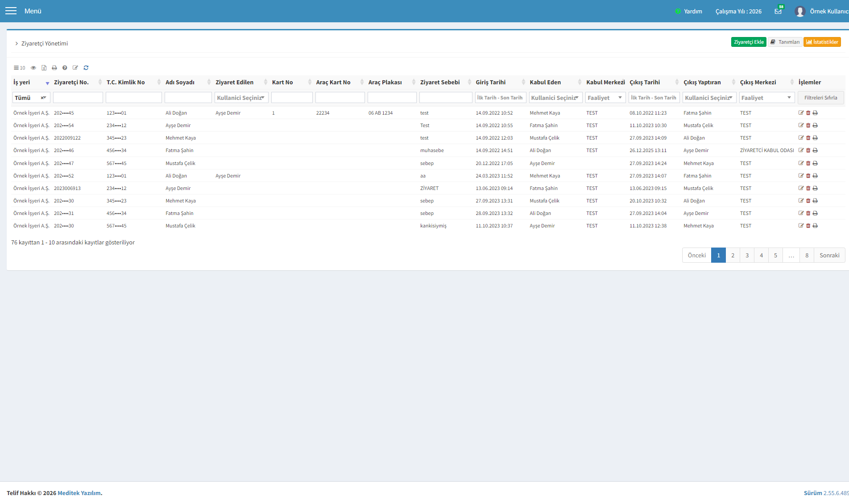The width and height of the screenshot is (849, 504).
Task: Go to page 8
Action: coord(807,255)
